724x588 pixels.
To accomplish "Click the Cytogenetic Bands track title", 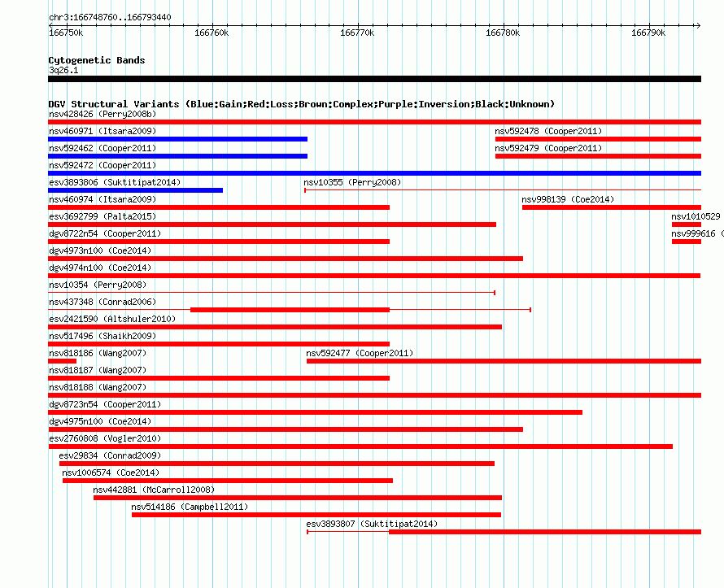I will pos(97,60).
